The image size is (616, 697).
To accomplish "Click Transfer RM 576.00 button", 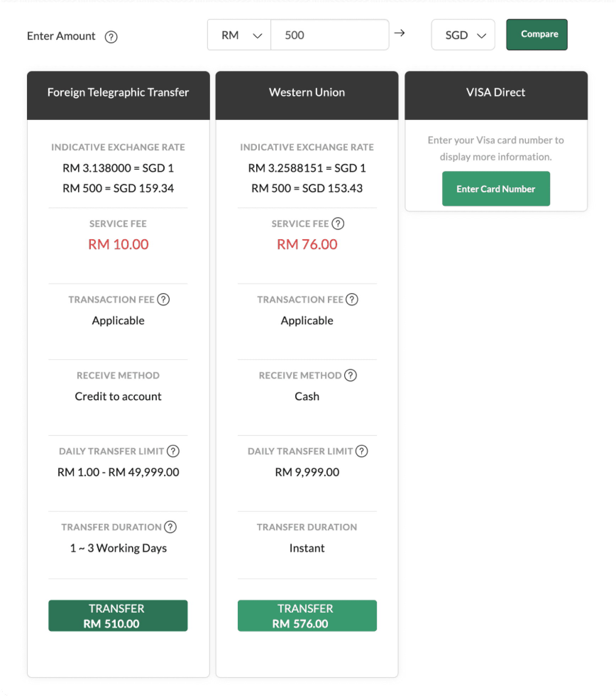I will tap(307, 616).
